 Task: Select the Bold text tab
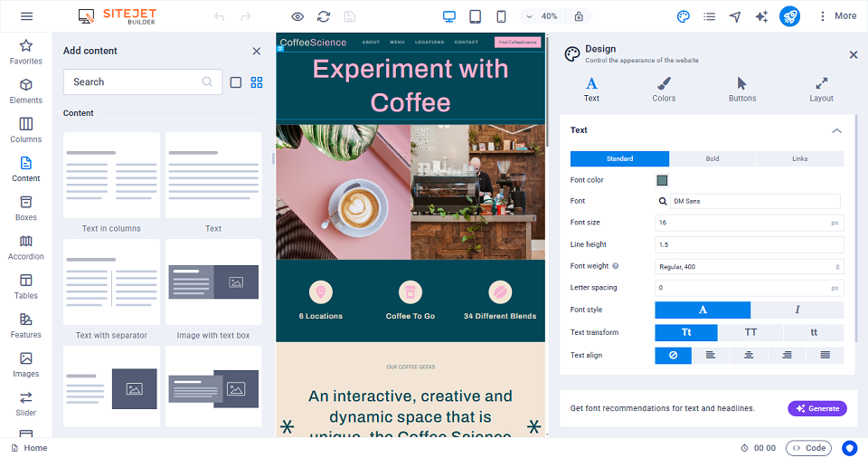712,159
